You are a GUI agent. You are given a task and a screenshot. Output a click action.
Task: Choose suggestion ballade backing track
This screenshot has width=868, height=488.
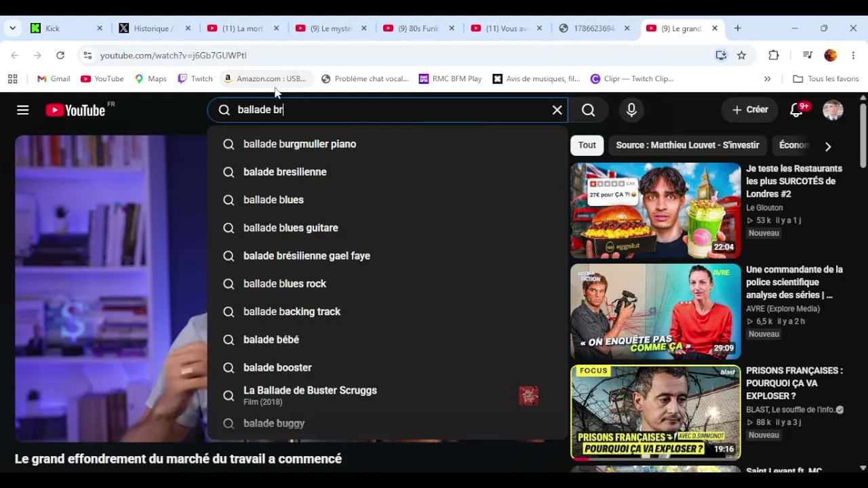[x=387, y=312]
